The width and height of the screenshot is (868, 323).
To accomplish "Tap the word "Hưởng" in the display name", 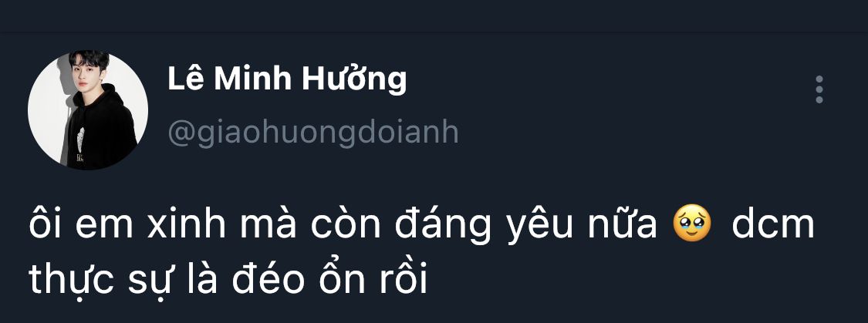I will (x=354, y=79).
